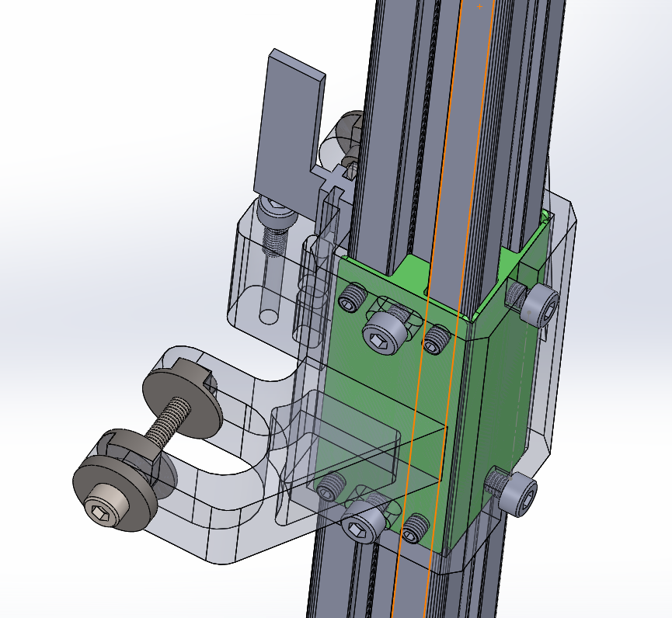672x618 pixels.
Task: Select the vertical screw beneath the L-shaped plate
Action: coord(275,227)
